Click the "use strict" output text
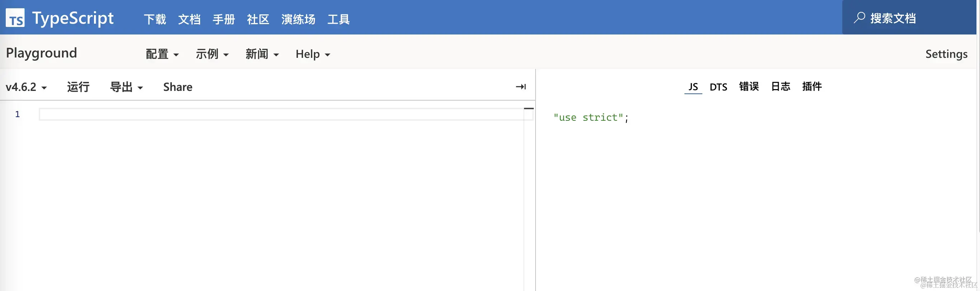The width and height of the screenshot is (980, 291). pos(591,117)
